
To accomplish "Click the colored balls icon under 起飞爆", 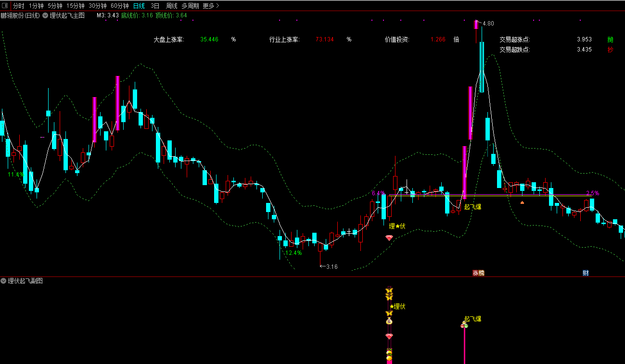I will pos(464,326).
